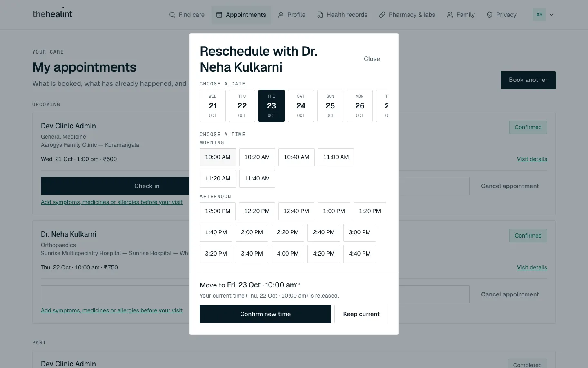This screenshot has height=368, width=588.
Task: Select Wed 21 Oct date
Action: pyautogui.click(x=213, y=106)
